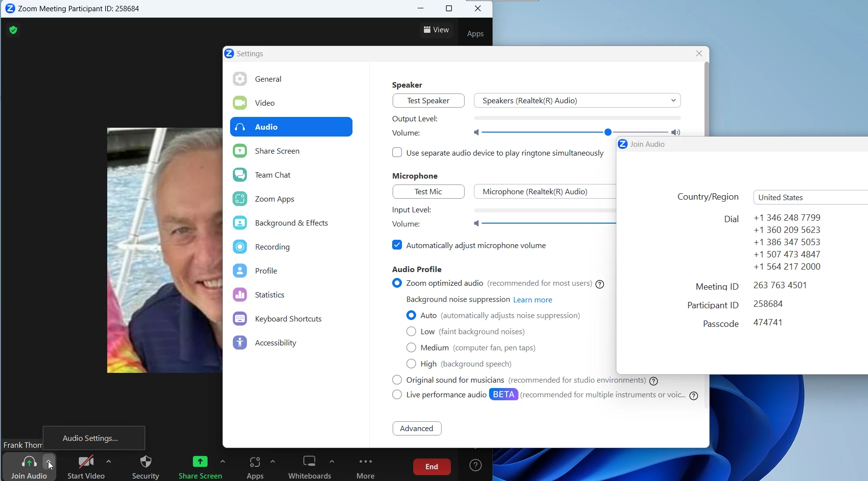868x481 pixels.
Task: Enable separate audio device for ringtone
Action: click(397, 153)
